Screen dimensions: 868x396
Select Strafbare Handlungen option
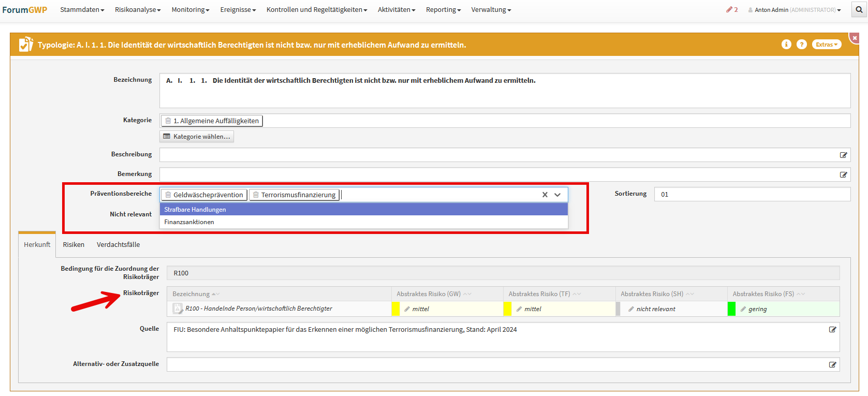coord(195,210)
